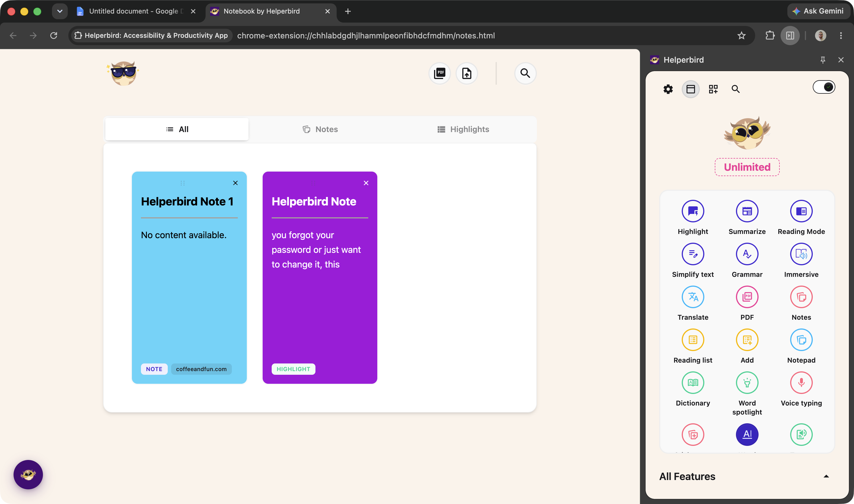Switch to the Notes tab
The height and width of the screenshot is (504, 854).
click(x=320, y=129)
